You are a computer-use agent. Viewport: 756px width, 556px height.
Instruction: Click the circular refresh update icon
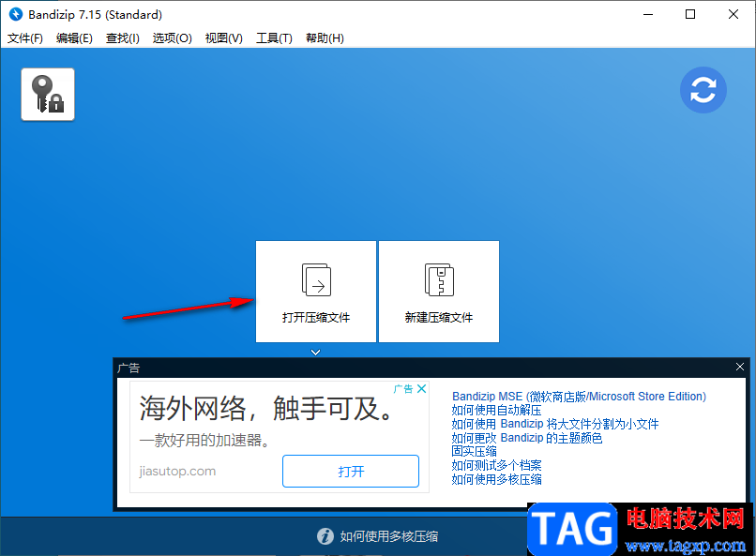pos(703,90)
